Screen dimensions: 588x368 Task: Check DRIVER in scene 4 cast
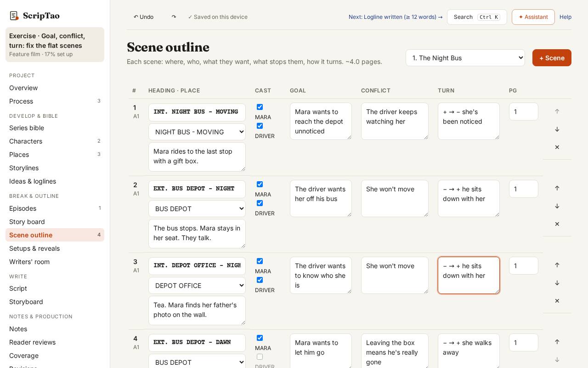tap(260, 356)
